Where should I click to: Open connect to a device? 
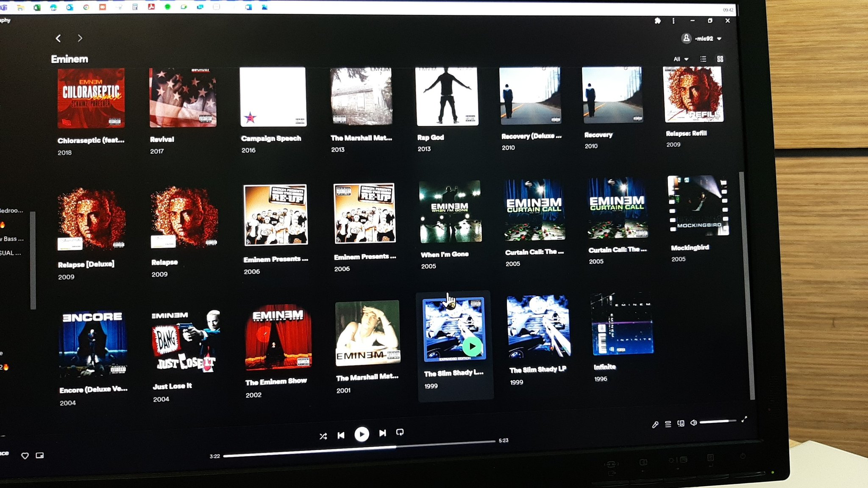click(681, 423)
